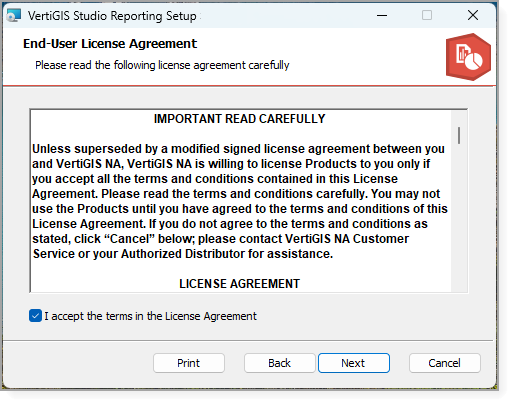
Task: Click 'Please read the following license agreement carefully'
Action: click(x=162, y=65)
